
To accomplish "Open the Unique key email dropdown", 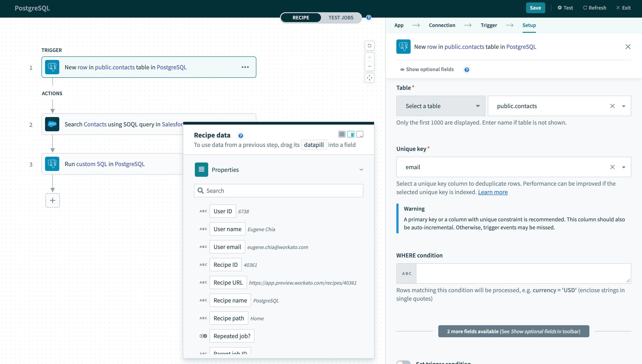I will (x=623, y=167).
